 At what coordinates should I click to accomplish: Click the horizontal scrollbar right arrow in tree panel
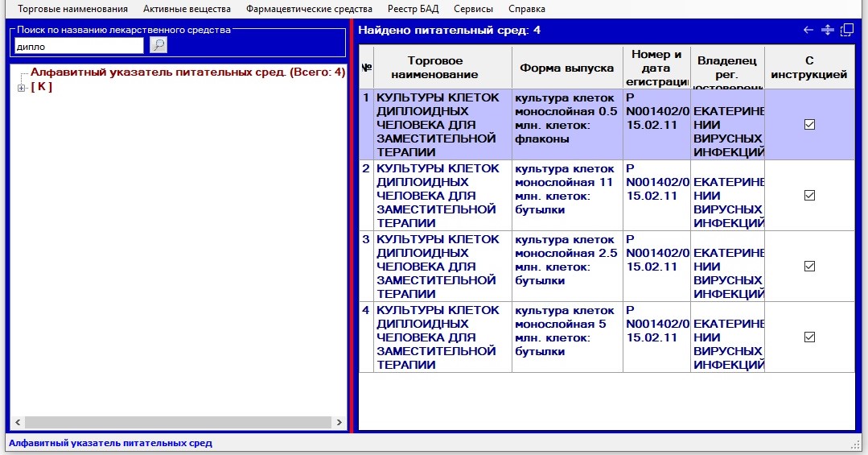pos(339,423)
